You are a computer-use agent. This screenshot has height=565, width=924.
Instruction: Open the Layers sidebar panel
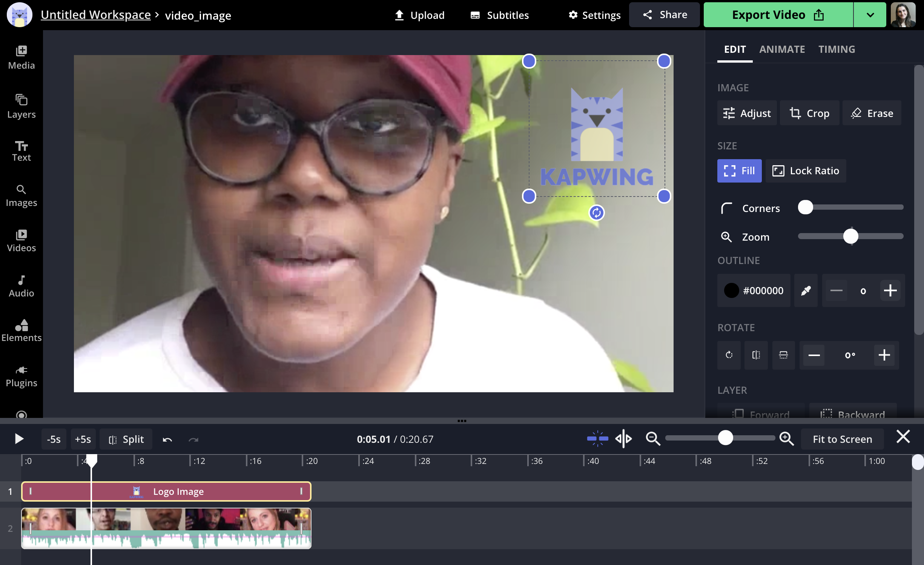tap(21, 106)
